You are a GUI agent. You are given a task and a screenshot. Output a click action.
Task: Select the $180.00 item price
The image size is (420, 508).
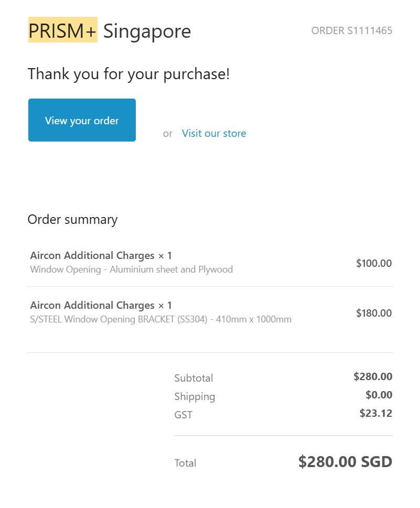point(373,313)
